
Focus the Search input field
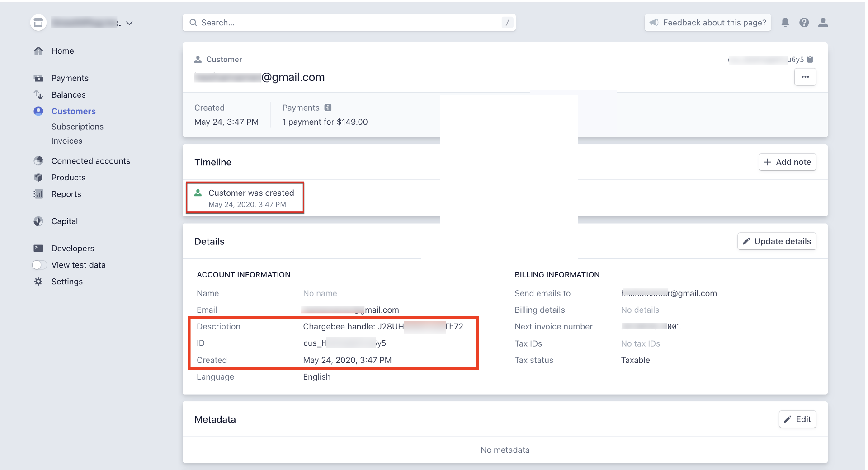[348, 23]
